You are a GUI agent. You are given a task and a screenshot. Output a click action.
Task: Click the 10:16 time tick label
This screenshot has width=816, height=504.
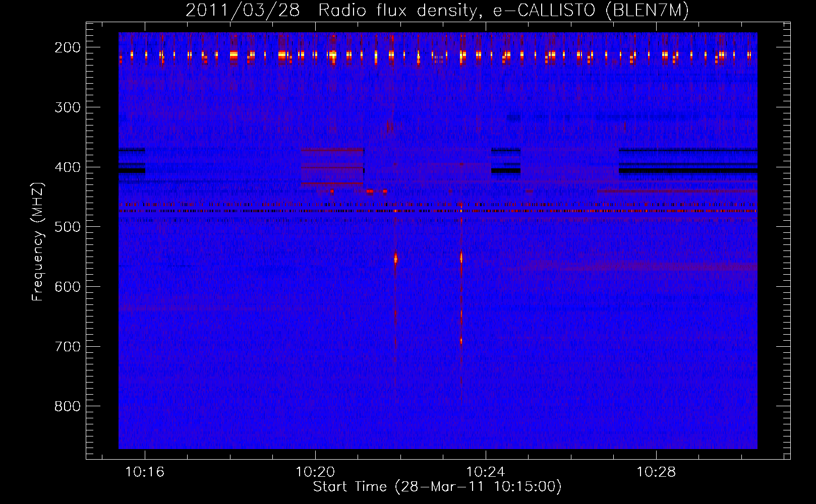click(145, 472)
